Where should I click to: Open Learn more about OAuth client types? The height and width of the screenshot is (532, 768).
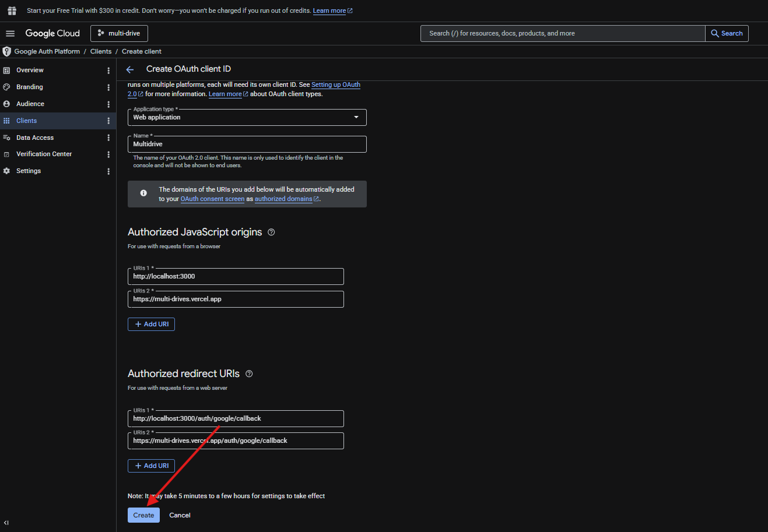coord(228,94)
